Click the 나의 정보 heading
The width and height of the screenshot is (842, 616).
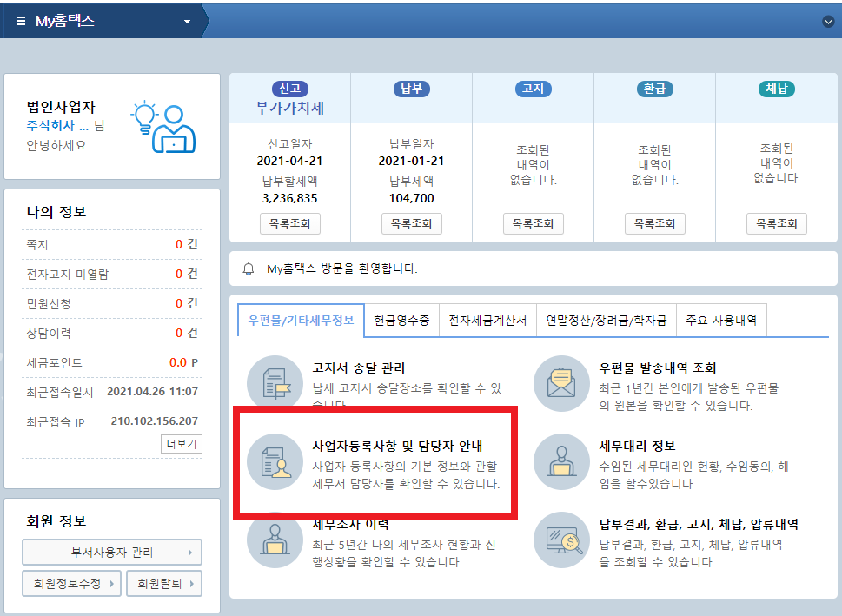[56, 212]
